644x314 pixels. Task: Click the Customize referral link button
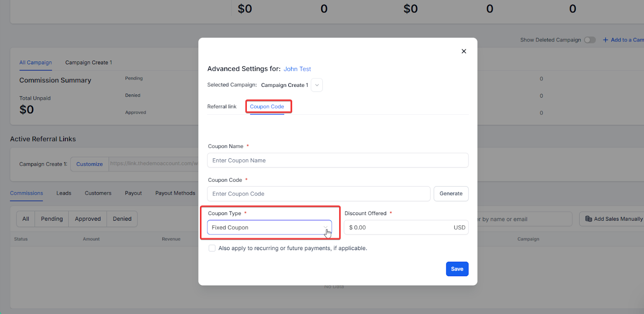(x=89, y=164)
